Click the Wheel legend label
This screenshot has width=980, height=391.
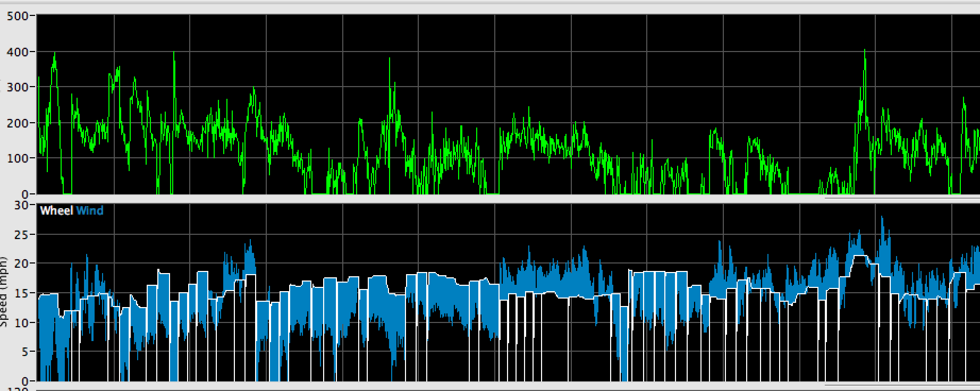point(56,211)
